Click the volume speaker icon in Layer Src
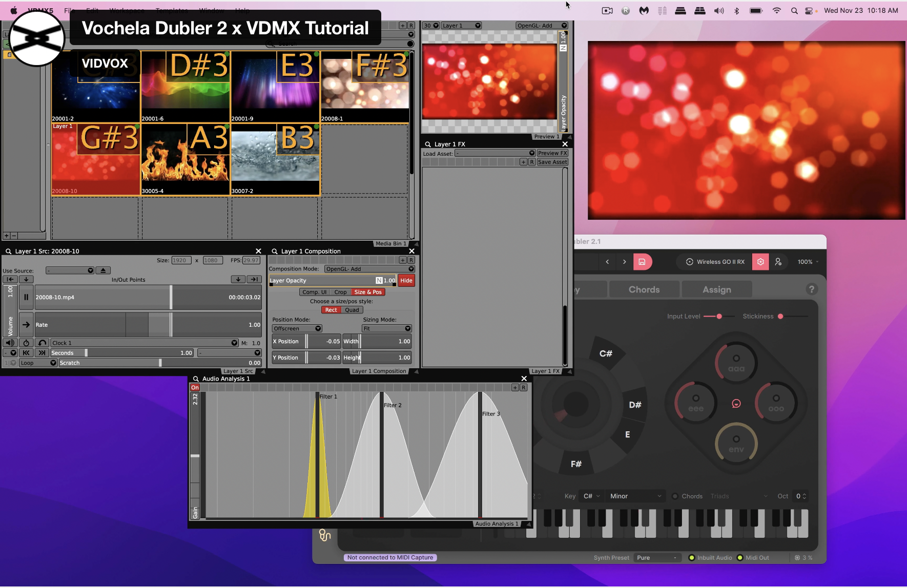 point(10,343)
